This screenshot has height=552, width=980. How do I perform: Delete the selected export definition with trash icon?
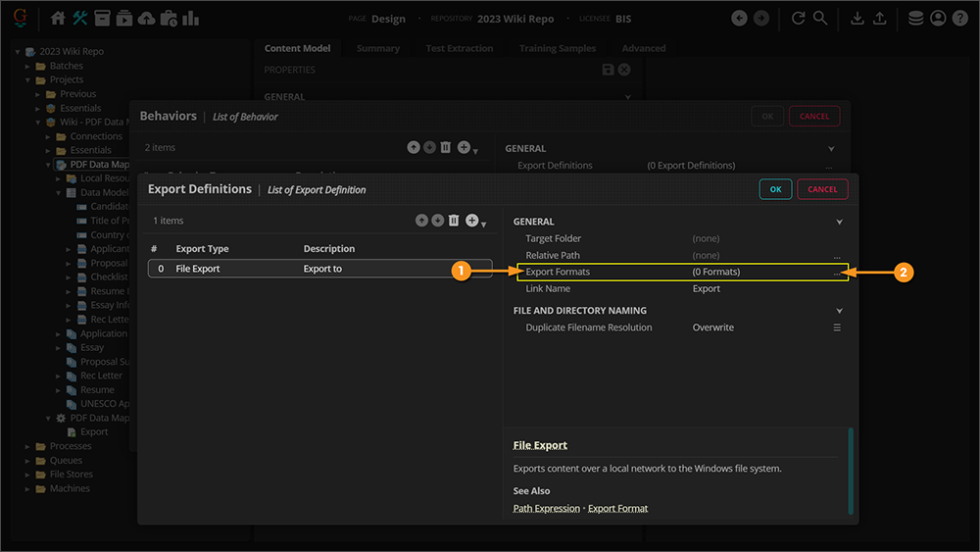coord(454,221)
